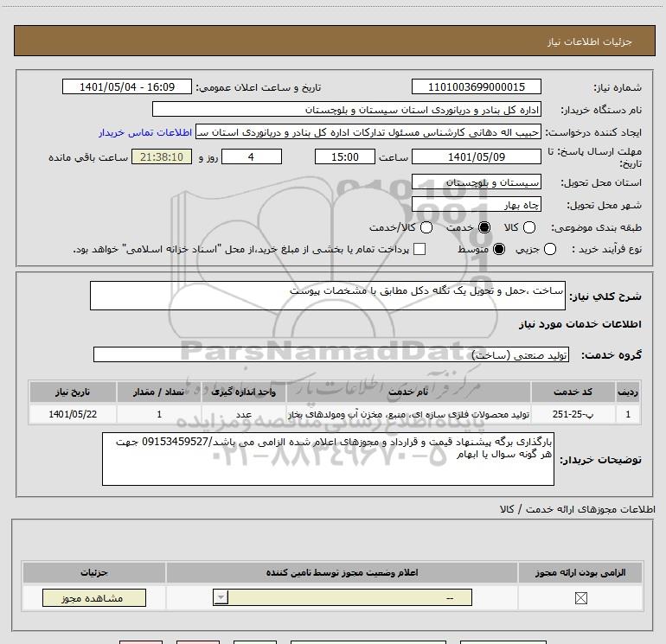Click the اطلاعات خدمات مورد نیاز heading
The height and width of the screenshot is (644, 666).
click(x=580, y=324)
